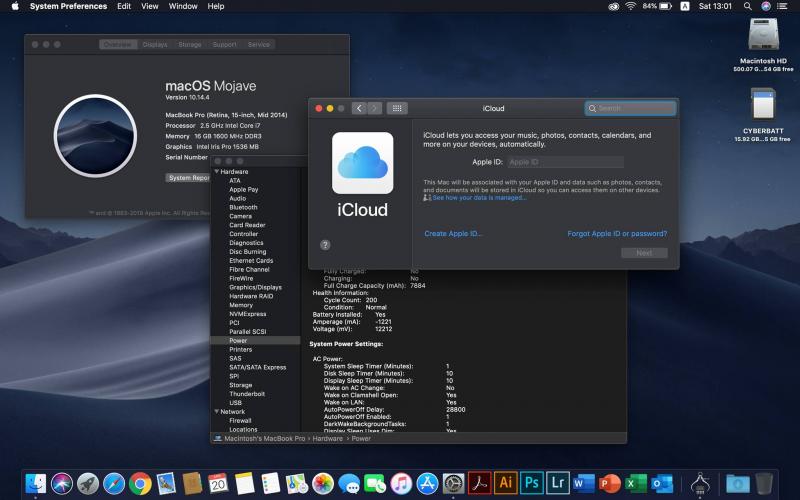This screenshot has width=800, height=500.
Task: Open See how your data is managed link
Action: click(x=479, y=197)
